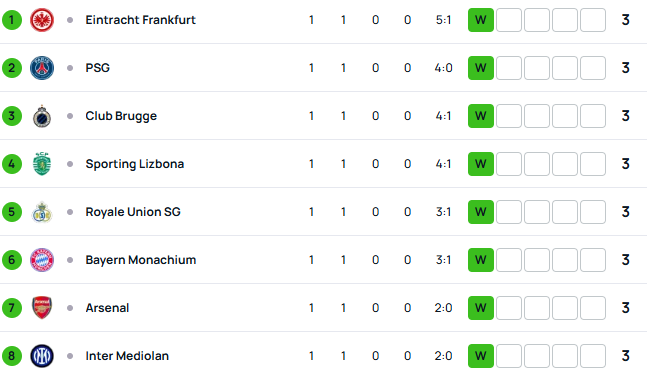Viewport: 647px width, 374px height.
Task: Select the grey status dot beside Royale Union SG
Action: point(70,212)
